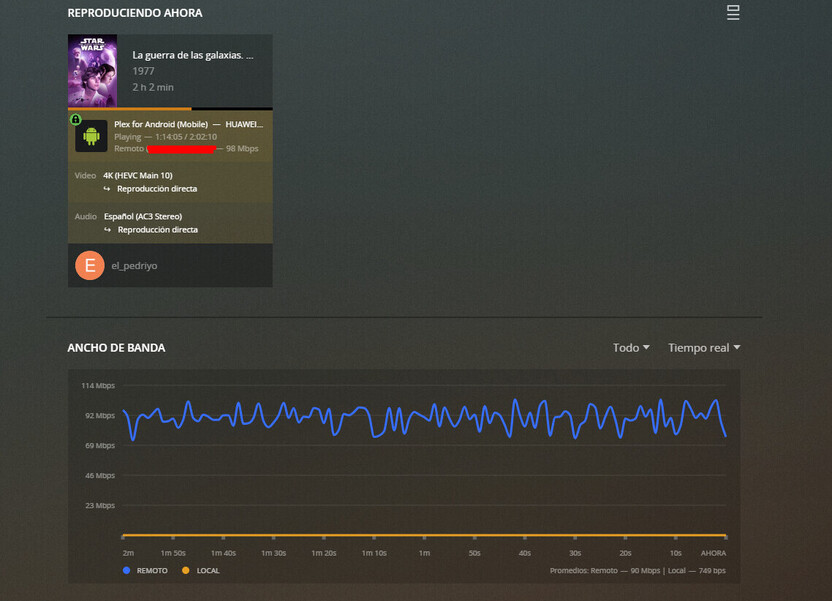Open the el_pedriyo user profile link
The height and width of the screenshot is (601, 832).
[x=134, y=266]
